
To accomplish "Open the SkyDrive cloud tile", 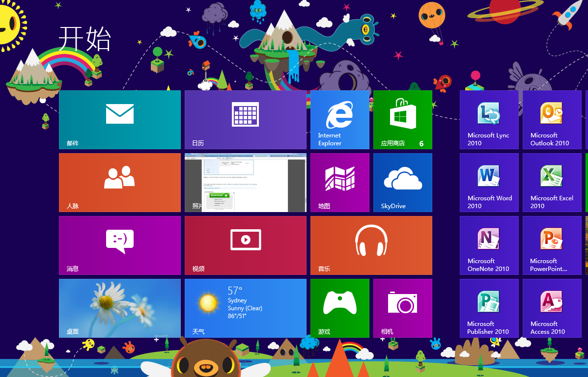I will pos(403,183).
